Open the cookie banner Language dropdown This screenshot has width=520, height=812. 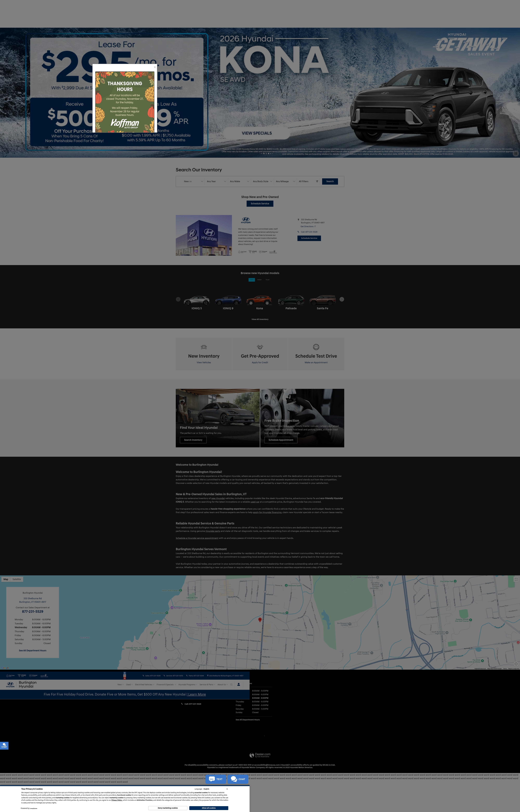(x=215, y=789)
